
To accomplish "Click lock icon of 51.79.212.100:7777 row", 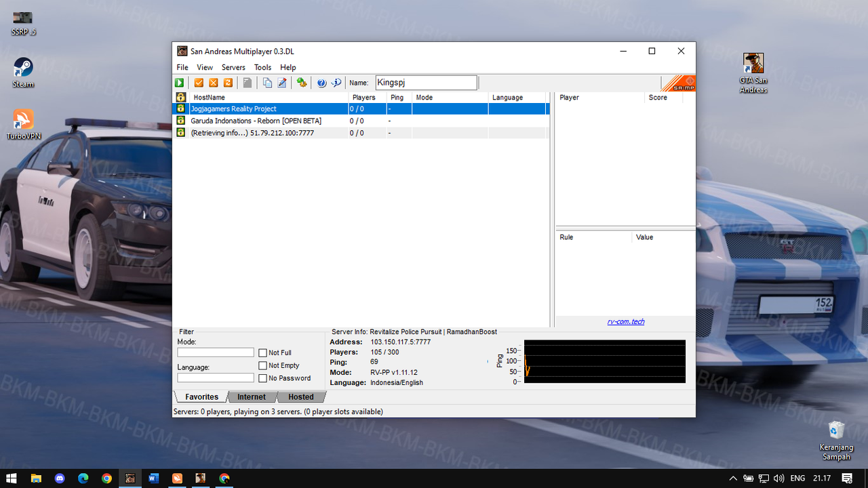I will tap(180, 133).
